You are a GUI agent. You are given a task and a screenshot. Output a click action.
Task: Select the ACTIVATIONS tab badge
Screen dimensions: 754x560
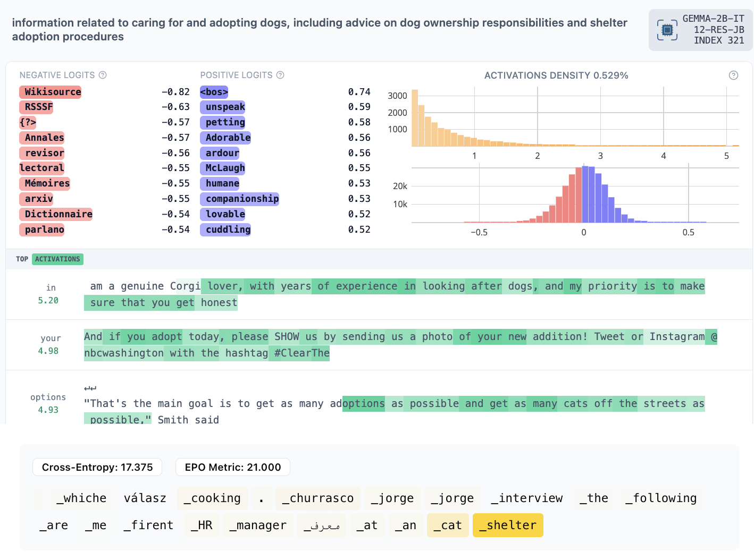57,259
